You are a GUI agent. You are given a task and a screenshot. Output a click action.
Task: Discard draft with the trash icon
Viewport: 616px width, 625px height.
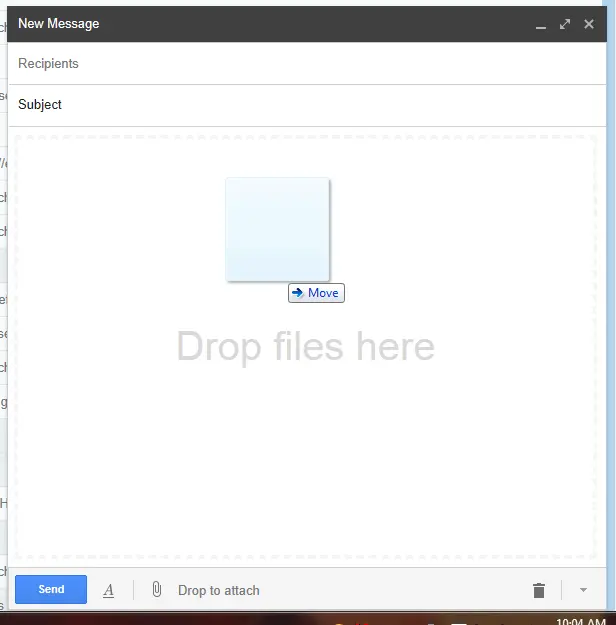pyautogui.click(x=539, y=591)
